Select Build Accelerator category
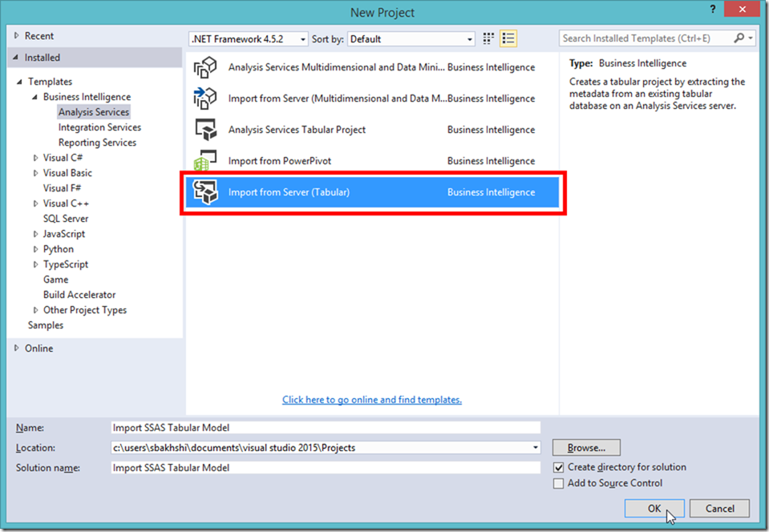 pyautogui.click(x=79, y=294)
